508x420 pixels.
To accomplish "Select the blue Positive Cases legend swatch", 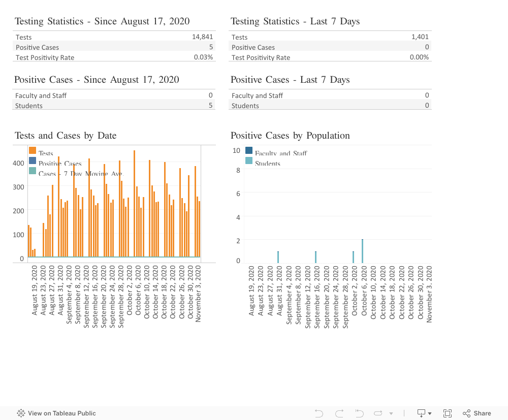I will 33,161.
